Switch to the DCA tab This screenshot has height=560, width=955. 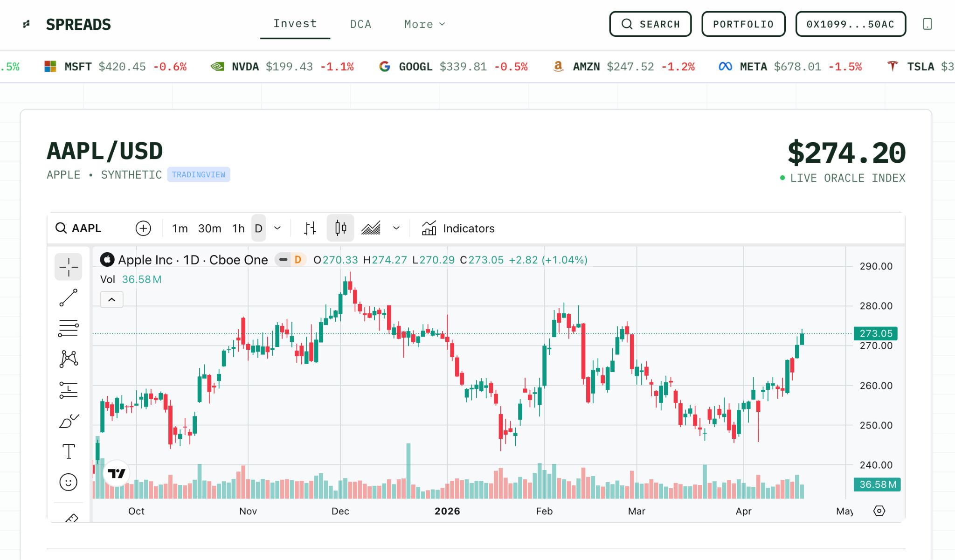(x=360, y=24)
